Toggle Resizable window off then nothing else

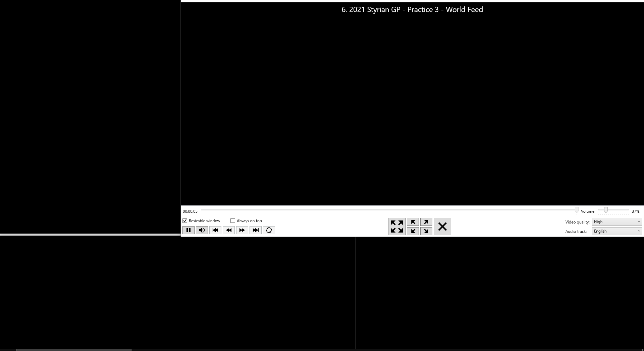185,220
